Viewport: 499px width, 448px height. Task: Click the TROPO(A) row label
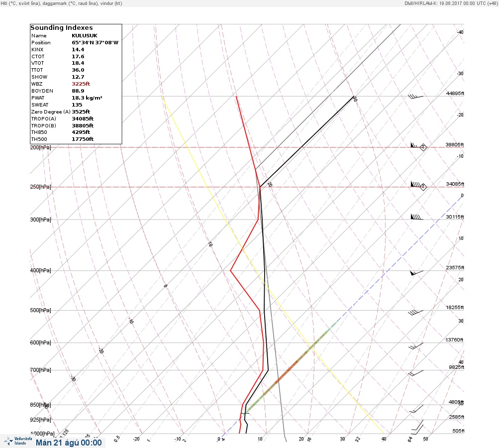[44, 119]
